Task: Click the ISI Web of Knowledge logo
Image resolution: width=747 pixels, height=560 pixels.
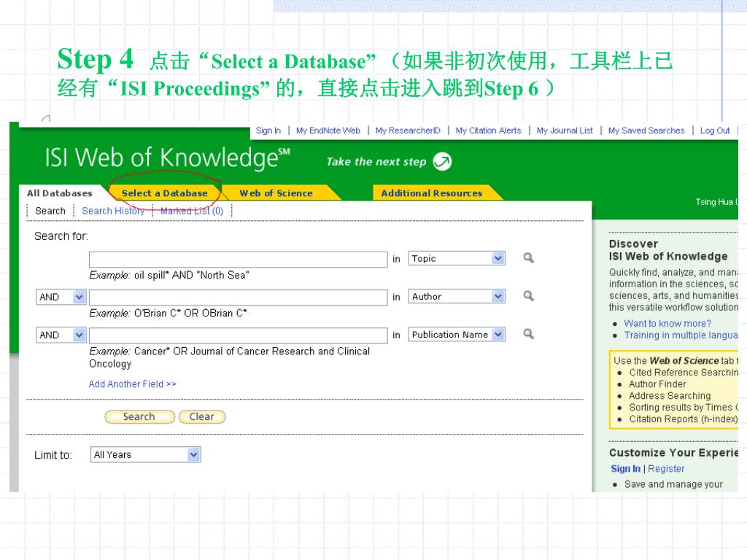Action: point(167,158)
